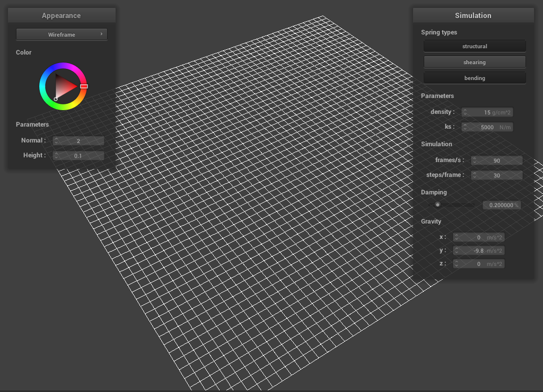Click the damping percentage field

[x=502, y=205]
